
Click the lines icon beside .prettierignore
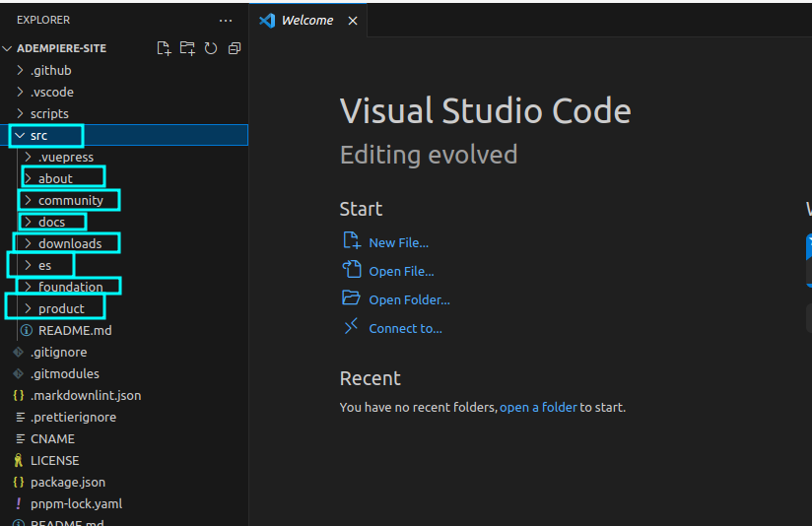coord(20,418)
